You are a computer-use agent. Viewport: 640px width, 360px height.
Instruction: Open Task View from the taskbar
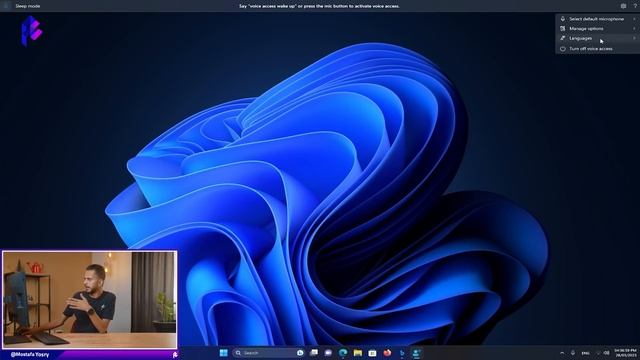[x=314, y=353]
